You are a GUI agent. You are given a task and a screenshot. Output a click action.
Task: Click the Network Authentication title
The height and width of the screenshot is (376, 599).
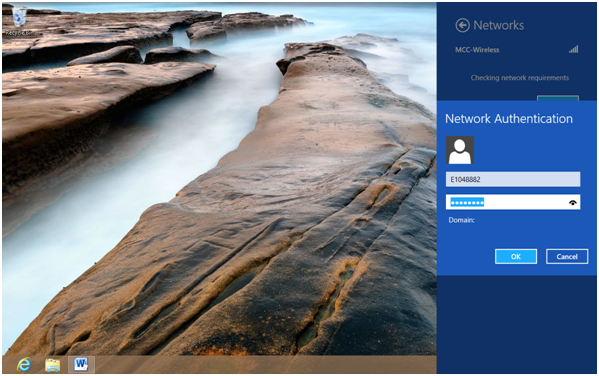pos(509,118)
